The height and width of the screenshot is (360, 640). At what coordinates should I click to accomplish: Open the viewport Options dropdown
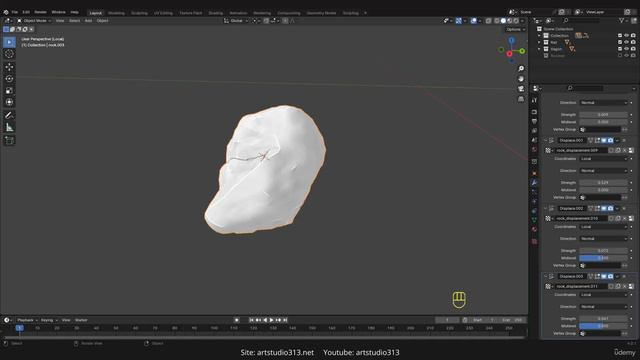click(515, 29)
